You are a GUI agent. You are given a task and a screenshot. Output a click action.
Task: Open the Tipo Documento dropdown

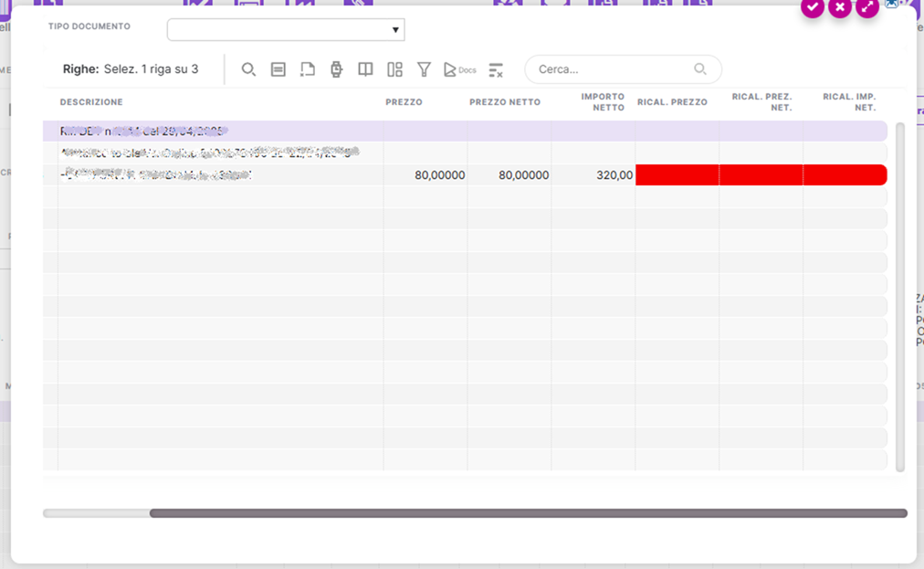[x=286, y=30]
